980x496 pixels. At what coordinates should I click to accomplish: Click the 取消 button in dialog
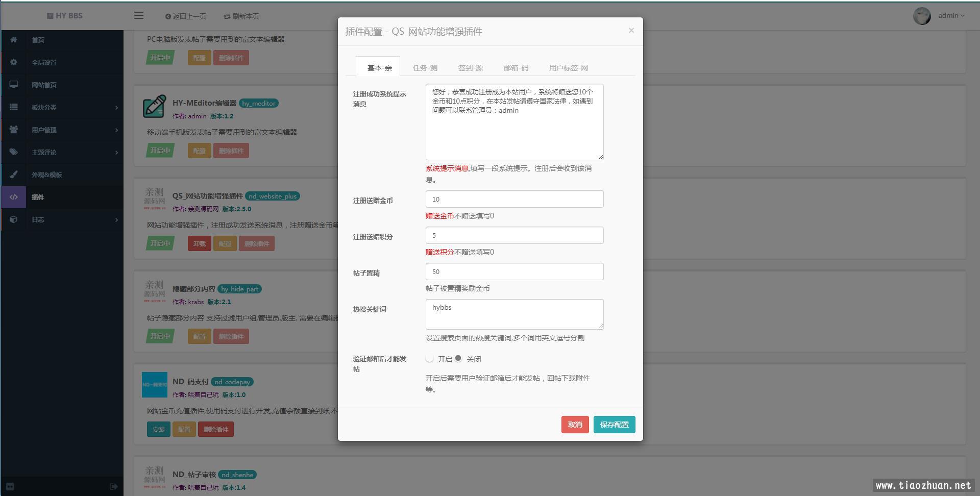575,425
